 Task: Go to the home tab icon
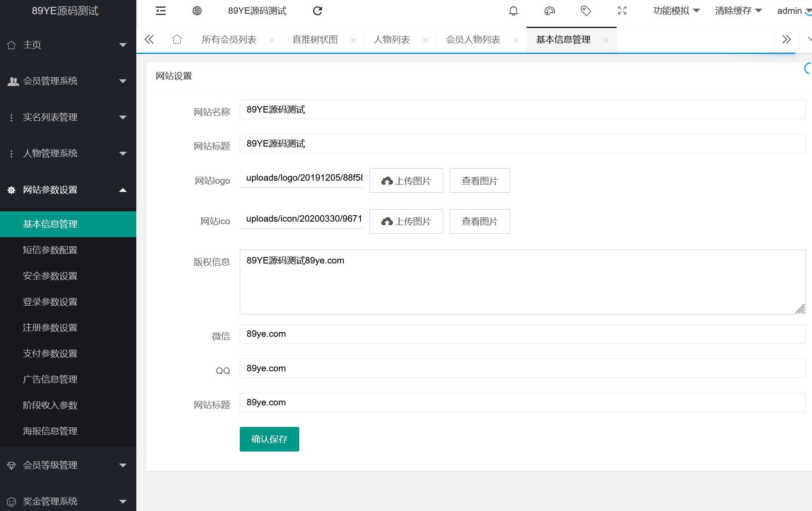(x=177, y=40)
